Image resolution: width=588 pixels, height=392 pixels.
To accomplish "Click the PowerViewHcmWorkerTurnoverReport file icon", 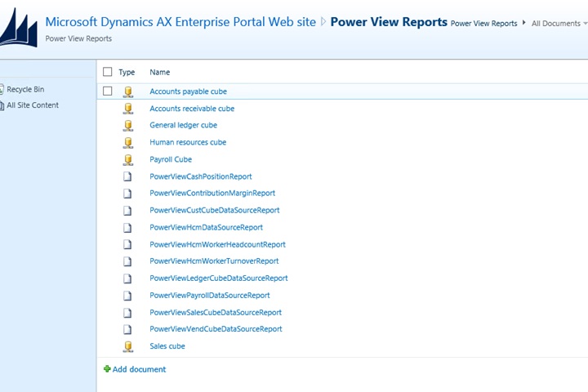I will pos(127,261).
